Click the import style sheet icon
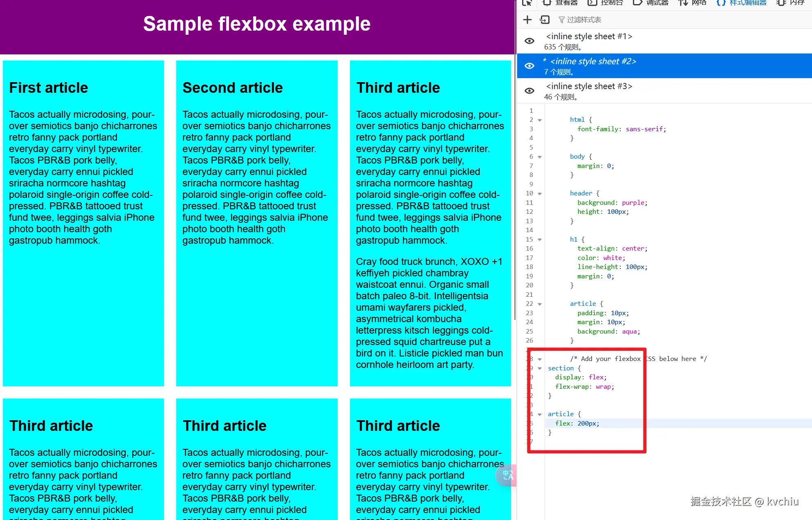This screenshot has width=812, height=520. click(x=544, y=20)
